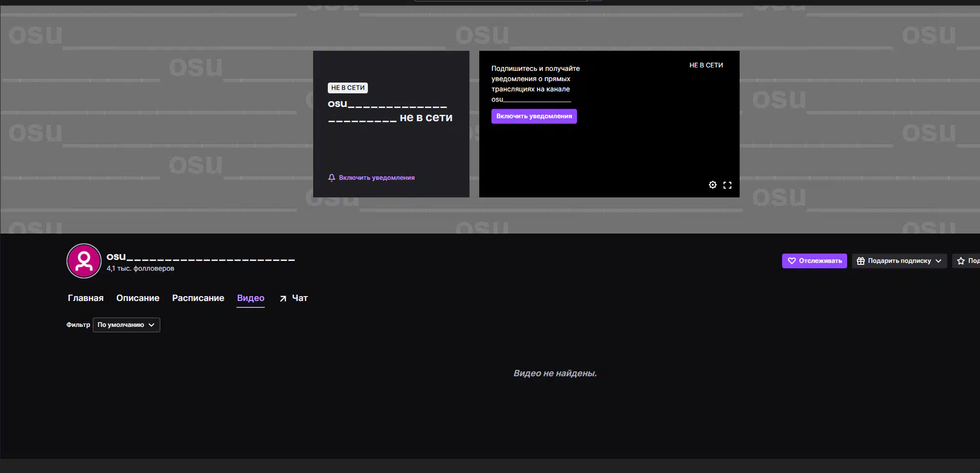The width and height of the screenshot is (980, 473).
Task: Click the НЕ В СЕТИ badge in offline card
Action: pyautogui.click(x=348, y=88)
